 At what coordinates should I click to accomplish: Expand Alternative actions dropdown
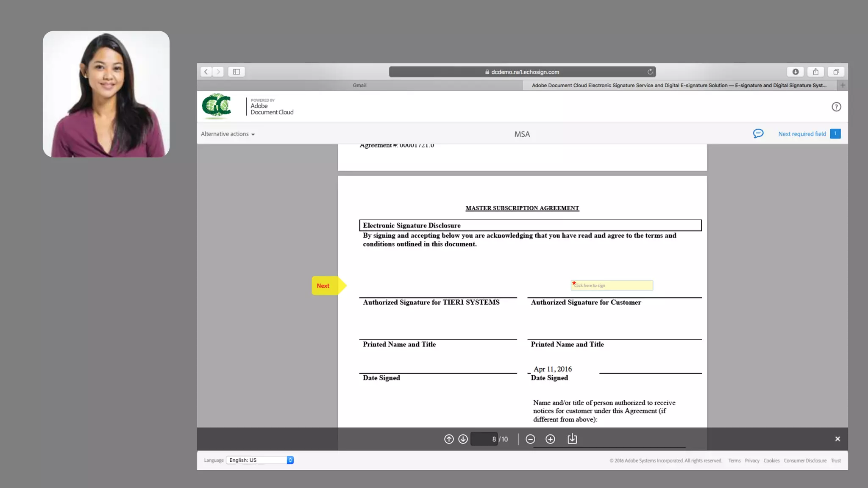[x=228, y=134]
